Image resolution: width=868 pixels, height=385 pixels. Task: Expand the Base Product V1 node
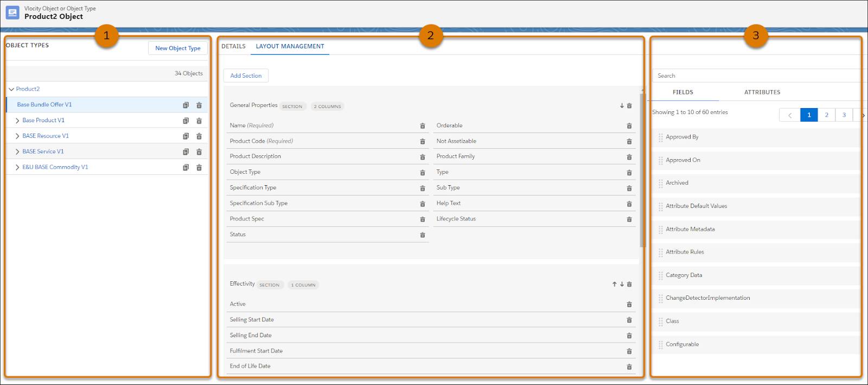17,121
